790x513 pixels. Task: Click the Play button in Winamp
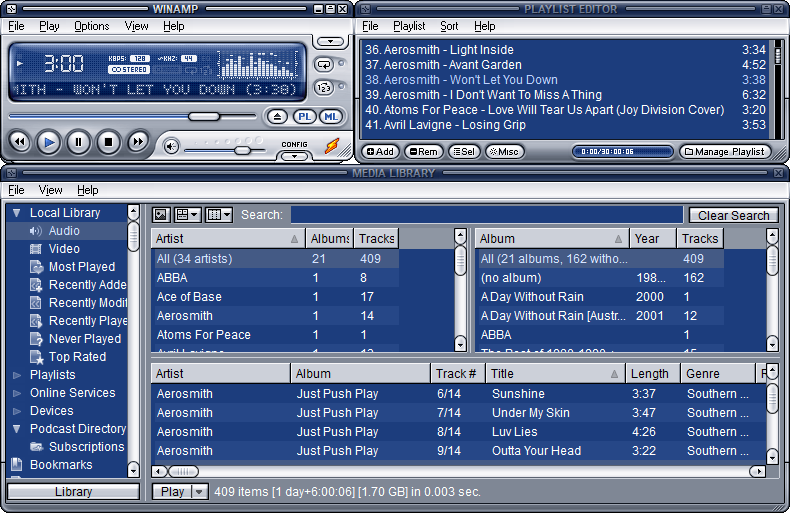pyautogui.click(x=49, y=142)
